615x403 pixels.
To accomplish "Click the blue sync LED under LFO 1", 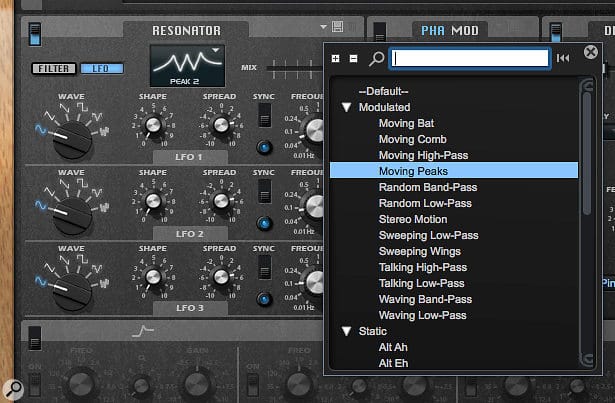I will pos(265,147).
